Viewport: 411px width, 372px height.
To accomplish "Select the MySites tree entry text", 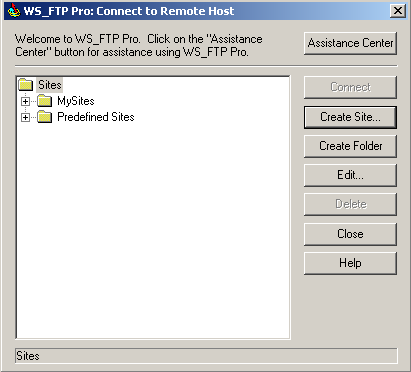I will pos(76,101).
